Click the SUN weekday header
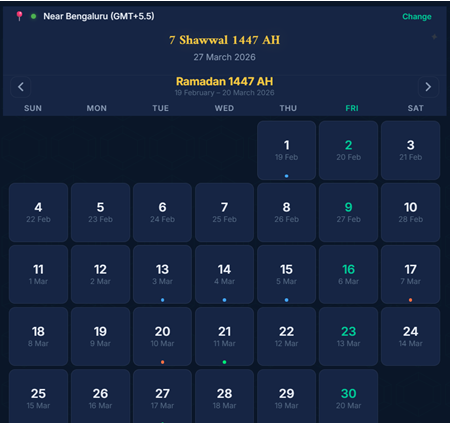Image resolution: width=450 pixels, height=423 pixels. pos(33,108)
